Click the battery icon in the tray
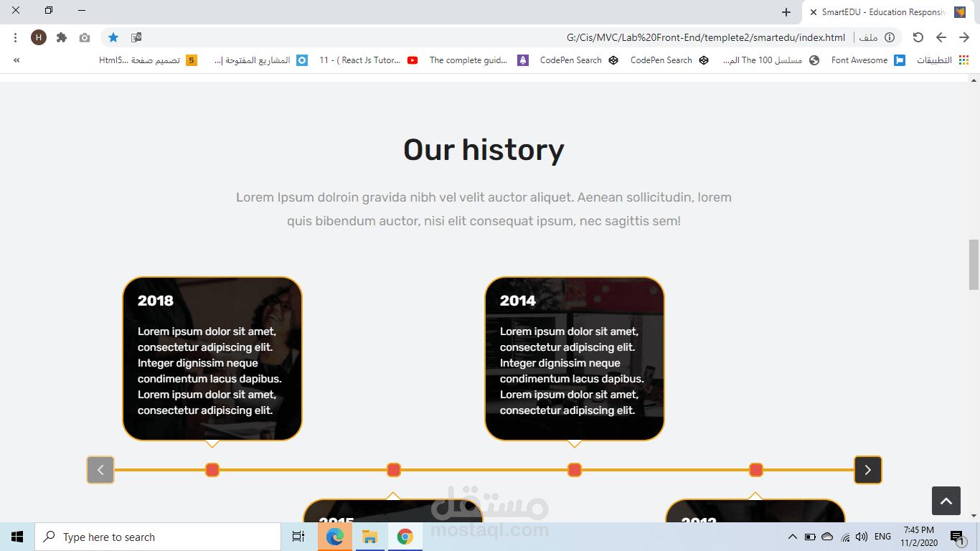980x551 pixels. pos(810,537)
